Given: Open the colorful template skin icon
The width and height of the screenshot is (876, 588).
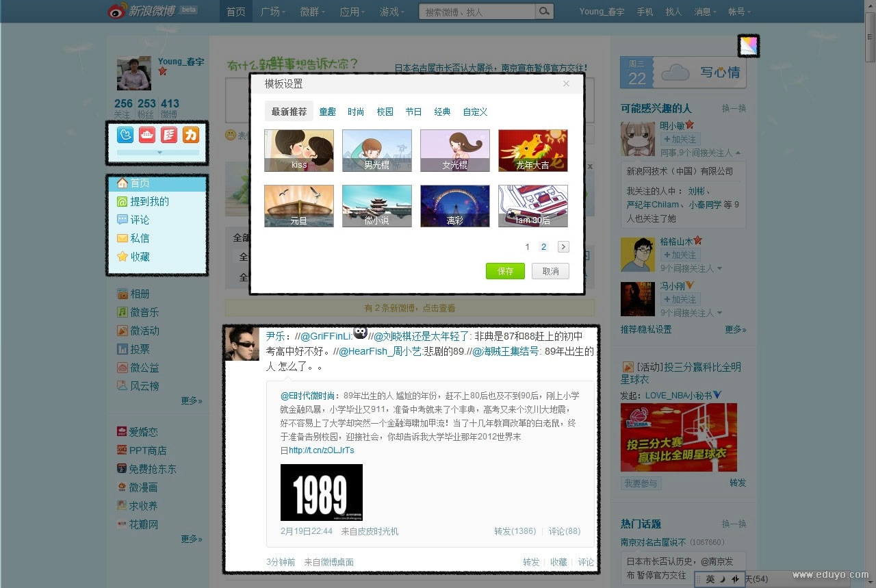Looking at the screenshot, I should 749,46.
